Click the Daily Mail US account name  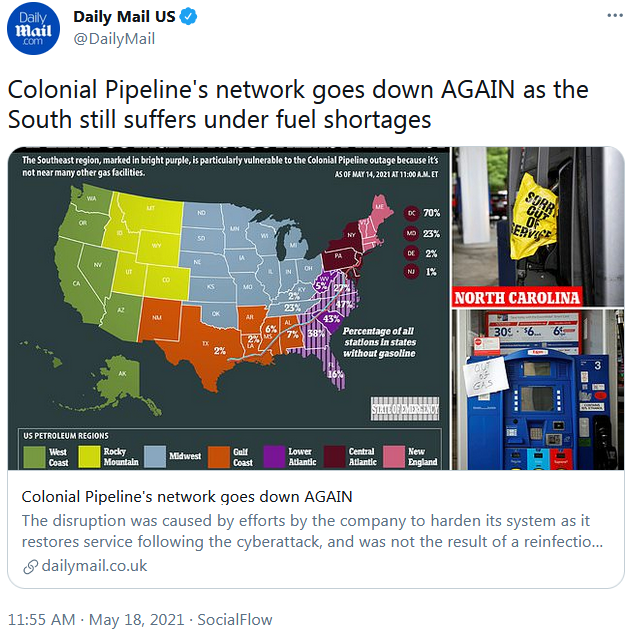point(124,17)
